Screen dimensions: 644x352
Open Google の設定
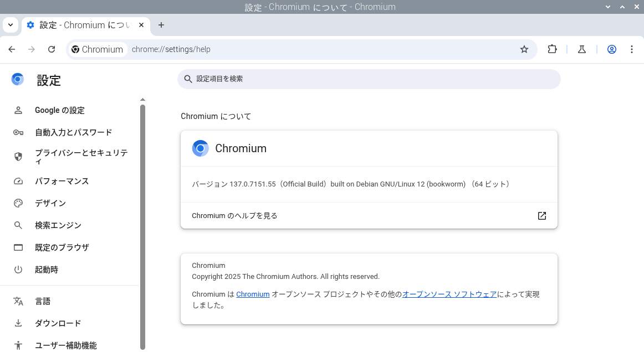70,110
